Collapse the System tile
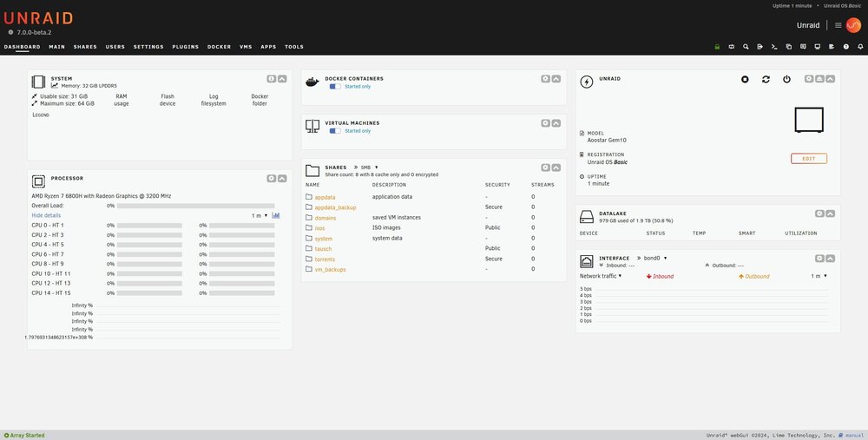868x440 pixels. tap(282, 79)
